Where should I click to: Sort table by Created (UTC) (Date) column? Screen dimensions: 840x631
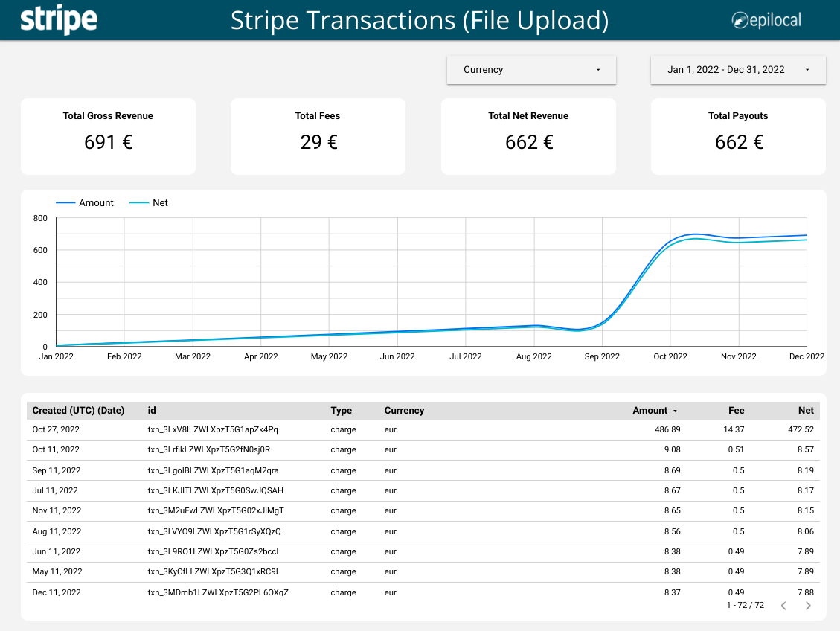(78, 411)
